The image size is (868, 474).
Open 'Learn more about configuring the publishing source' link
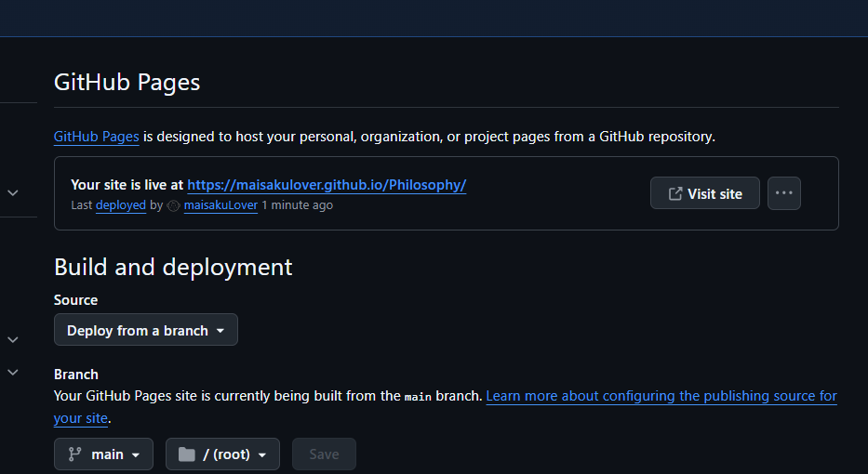(x=661, y=396)
